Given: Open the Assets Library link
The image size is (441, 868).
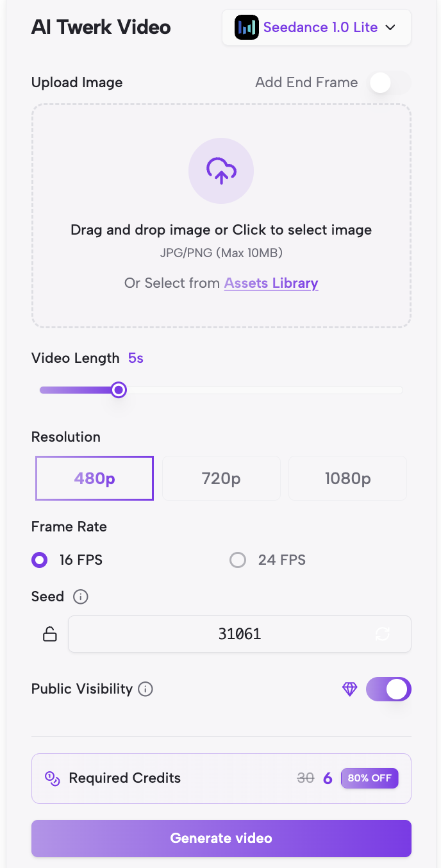Looking at the screenshot, I should pyautogui.click(x=271, y=283).
